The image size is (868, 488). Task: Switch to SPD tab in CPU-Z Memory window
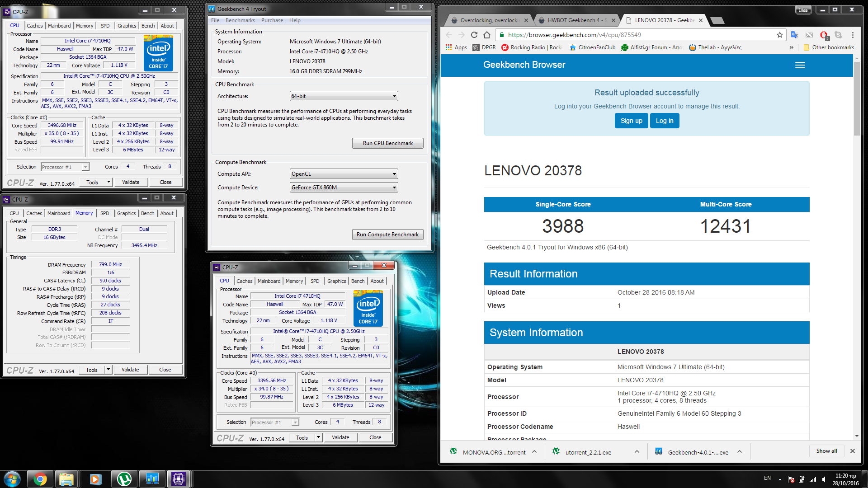[x=104, y=213]
